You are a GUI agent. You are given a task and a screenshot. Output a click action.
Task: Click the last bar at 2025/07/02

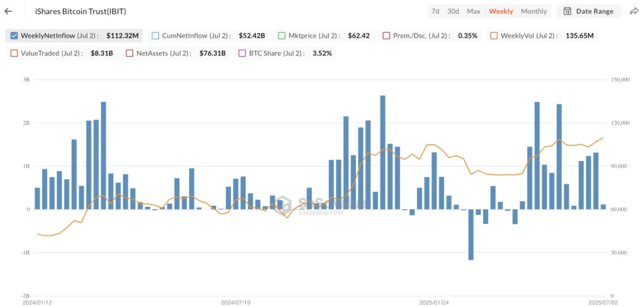[603, 207]
